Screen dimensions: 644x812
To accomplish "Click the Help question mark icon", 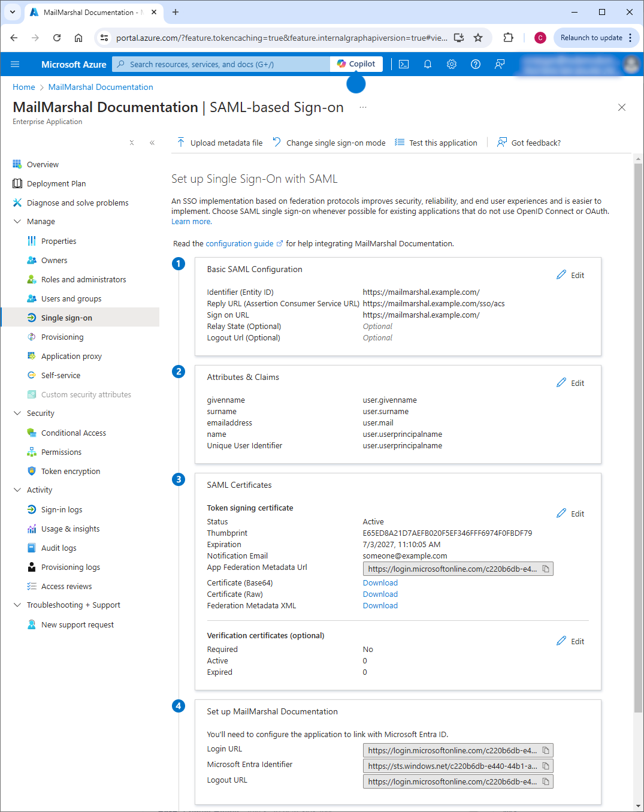I will click(x=476, y=64).
